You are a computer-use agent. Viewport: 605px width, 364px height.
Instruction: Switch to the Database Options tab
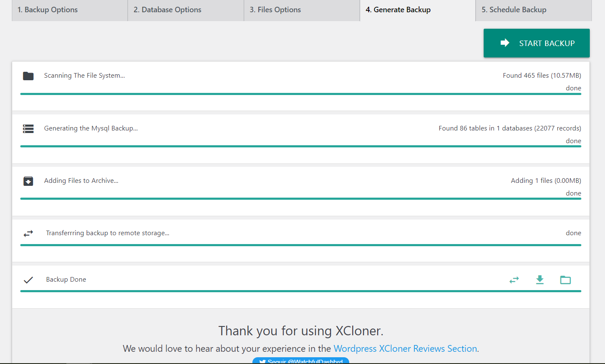186,10
